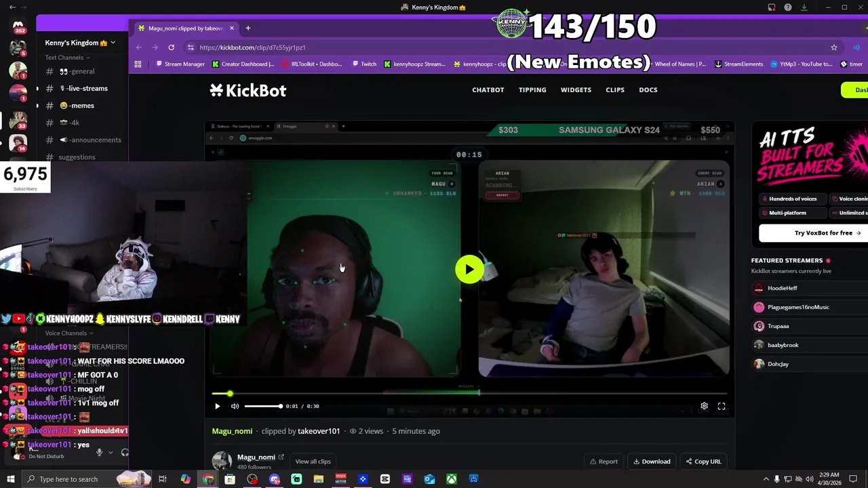Open the timer bookmark
This screenshot has height=488, width=868.
coord(852,64)
